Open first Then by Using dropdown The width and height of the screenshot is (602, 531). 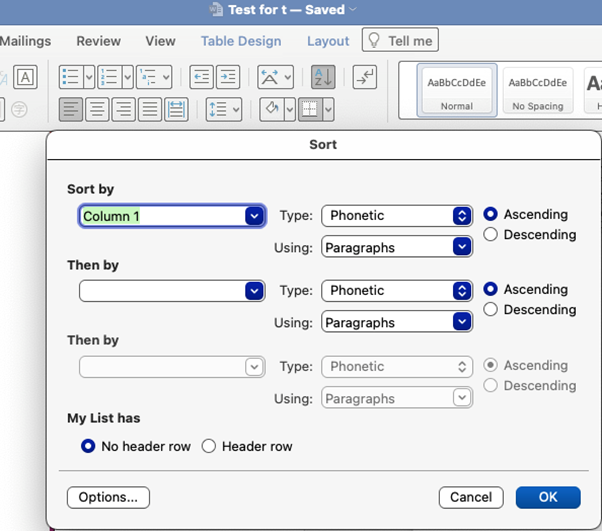click(x=462, y=321)
